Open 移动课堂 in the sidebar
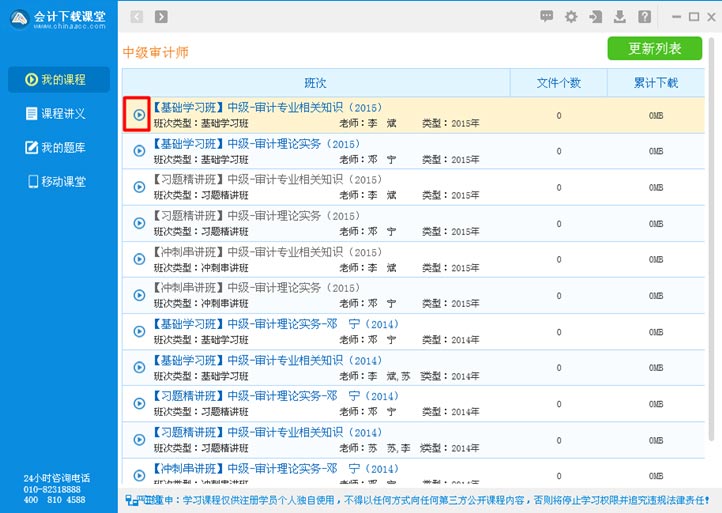 click(x=58, y=182)
